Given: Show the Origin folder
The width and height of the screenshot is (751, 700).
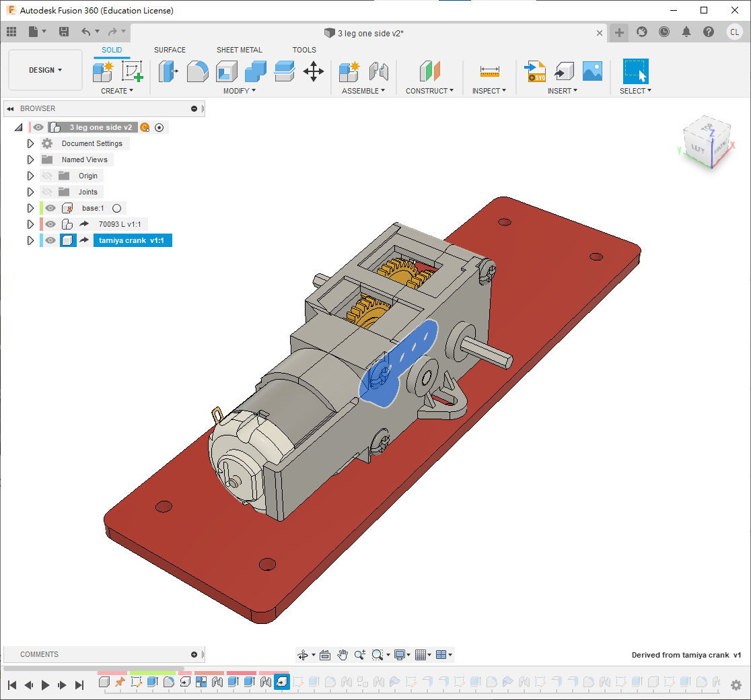Looking at the screenshot, I should pyautogui.click(x=47, y=176).
